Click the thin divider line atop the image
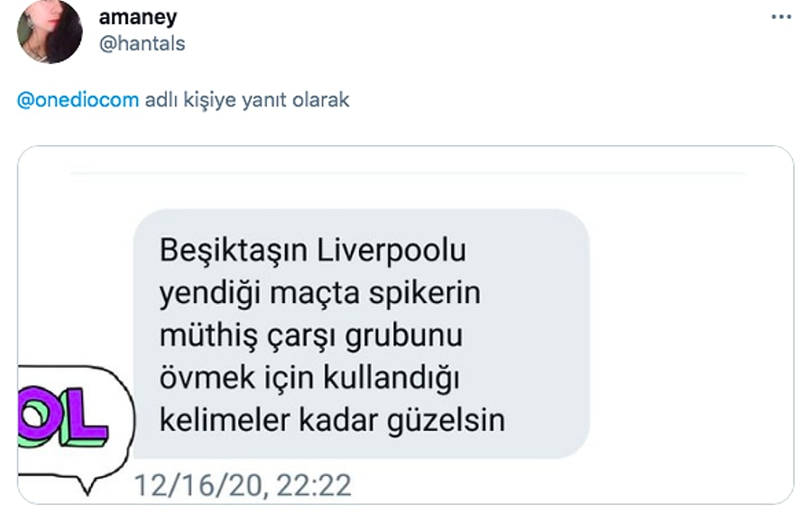This screenshot has height=524, width=812. [x=407, y=173]
